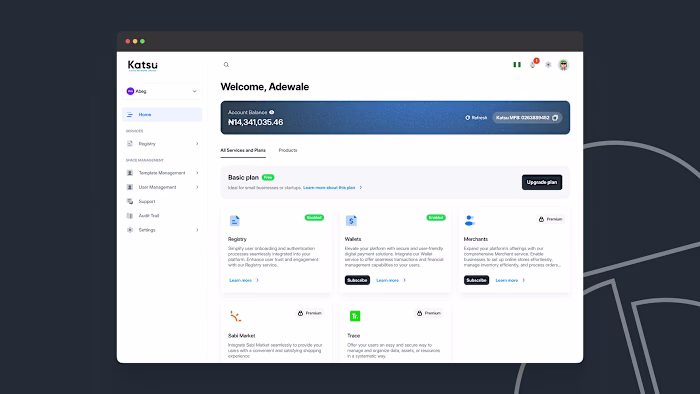Open the Nigeria flag country selector
Viewport: 700px width, 394px height.
pos(517,65)
